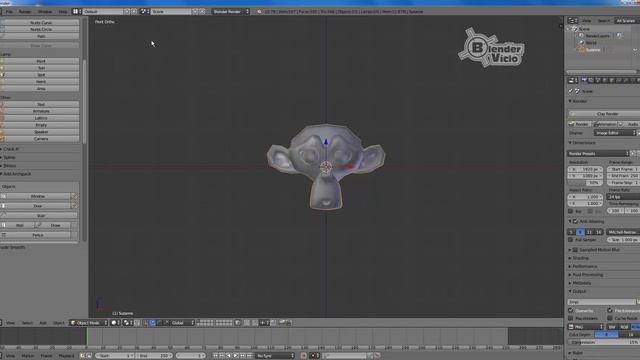This screenshot has height=360, width=640.
Task: Select World in the outliner
Action: tap(591, 42)
